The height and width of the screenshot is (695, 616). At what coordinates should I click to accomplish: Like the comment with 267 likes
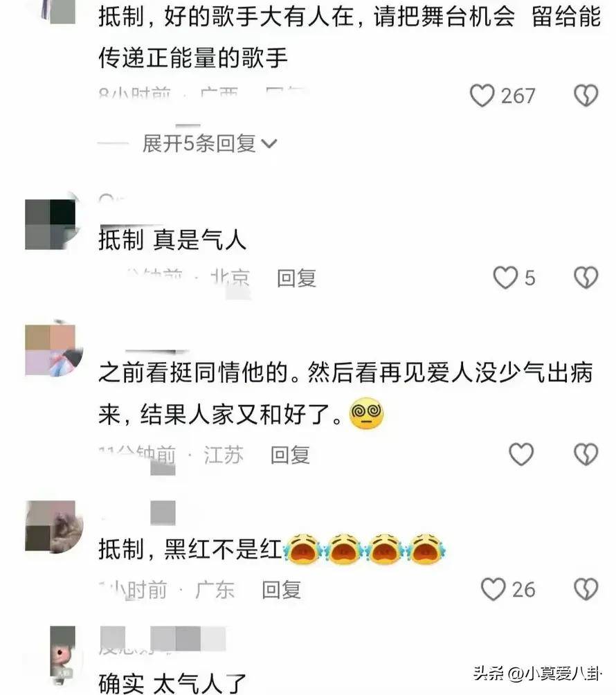pyautogui.click(x=482, y=96)
